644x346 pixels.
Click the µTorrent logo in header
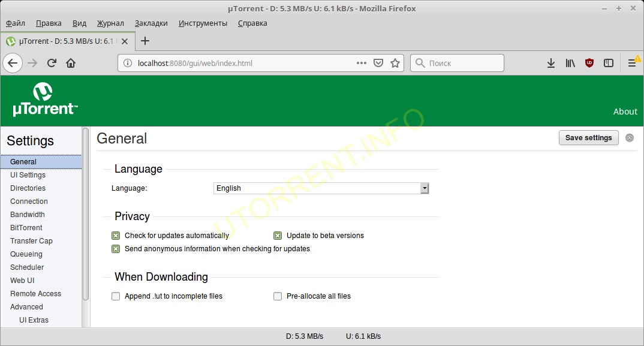coord(44,99)
